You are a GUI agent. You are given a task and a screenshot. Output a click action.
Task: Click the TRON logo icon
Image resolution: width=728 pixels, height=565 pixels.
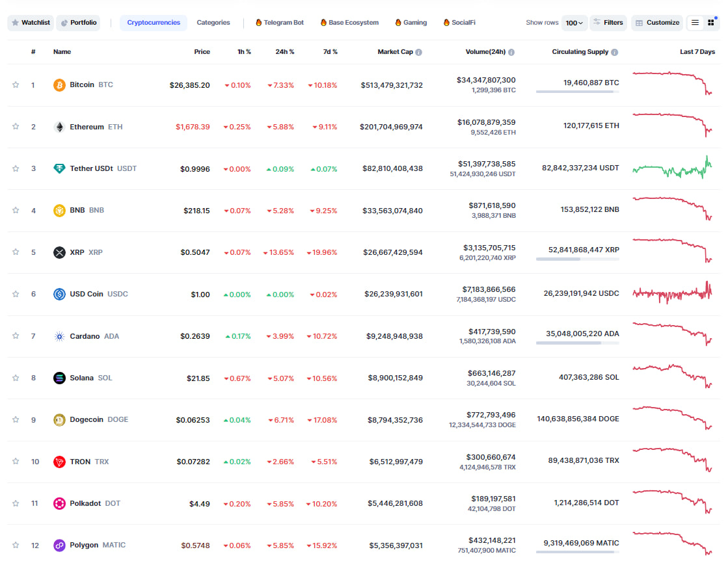[59, 462]
